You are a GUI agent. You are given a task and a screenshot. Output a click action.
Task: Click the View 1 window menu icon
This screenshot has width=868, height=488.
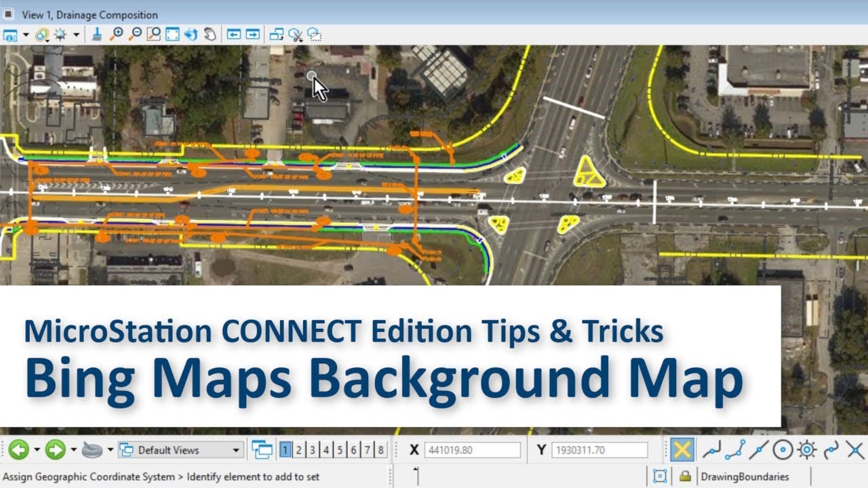click(8, 14)
